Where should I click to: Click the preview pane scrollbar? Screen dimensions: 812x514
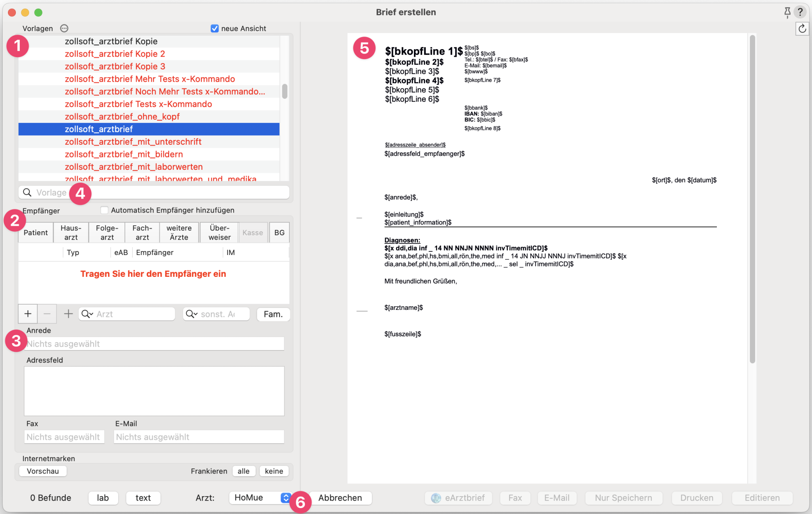click(x=753, y=198)
